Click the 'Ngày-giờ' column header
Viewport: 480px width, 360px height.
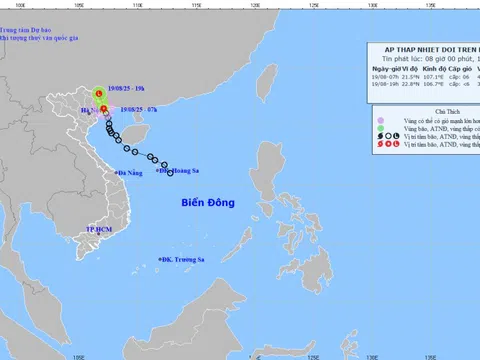[x=387, y=69]
